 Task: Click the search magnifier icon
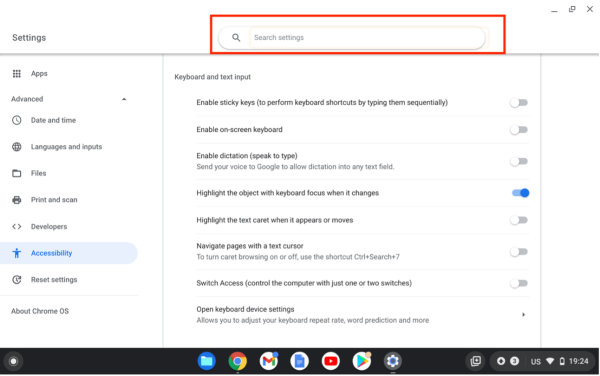tap(236, 37)
